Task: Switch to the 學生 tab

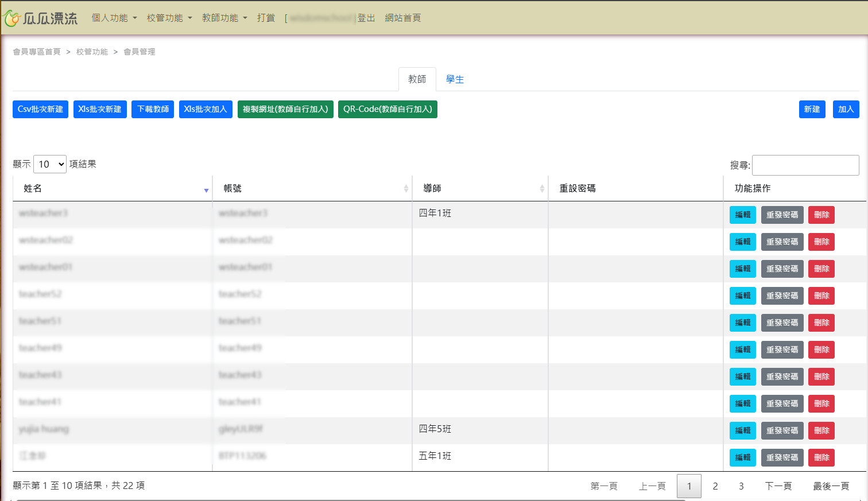Action: click(455, 79)
